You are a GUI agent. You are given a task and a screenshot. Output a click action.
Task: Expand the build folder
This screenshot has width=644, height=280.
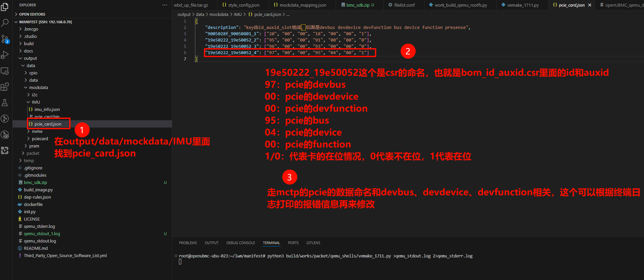tap(29, 44)
